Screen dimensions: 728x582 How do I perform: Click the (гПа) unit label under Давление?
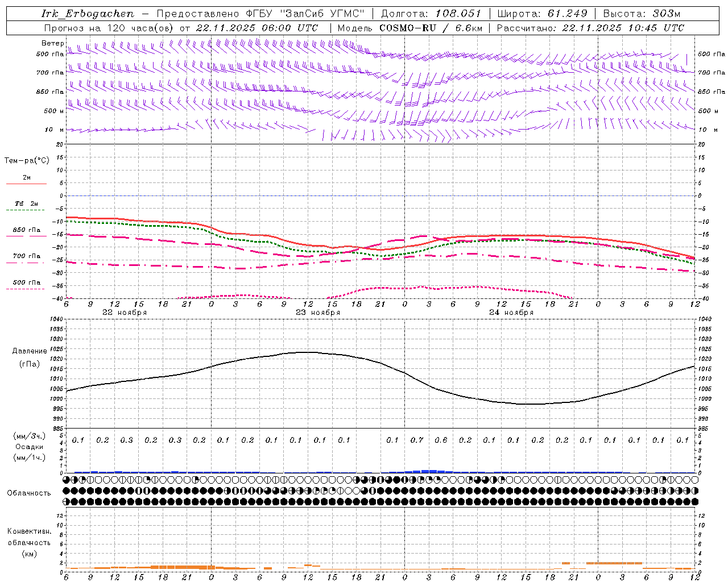point(29,364)
